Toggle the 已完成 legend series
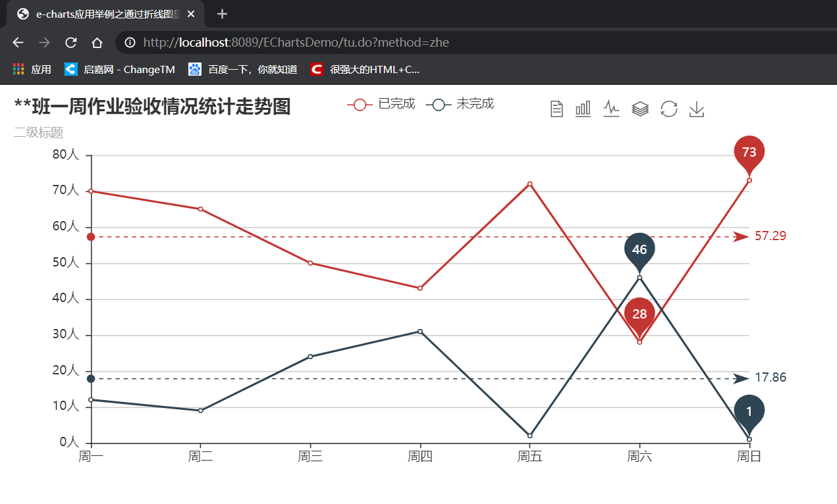Viewport: 837px width, 504px height. 381,104
